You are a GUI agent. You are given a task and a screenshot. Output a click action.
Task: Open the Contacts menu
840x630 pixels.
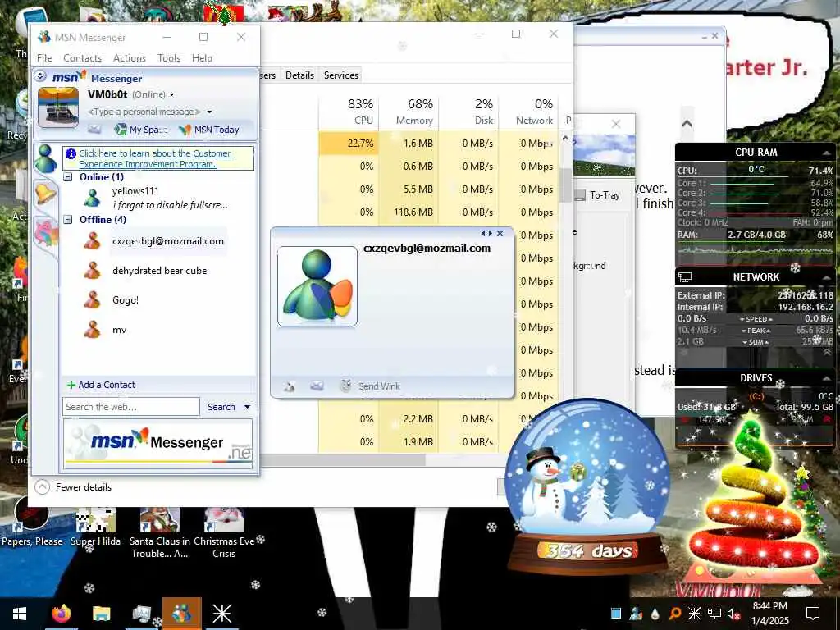83,58
